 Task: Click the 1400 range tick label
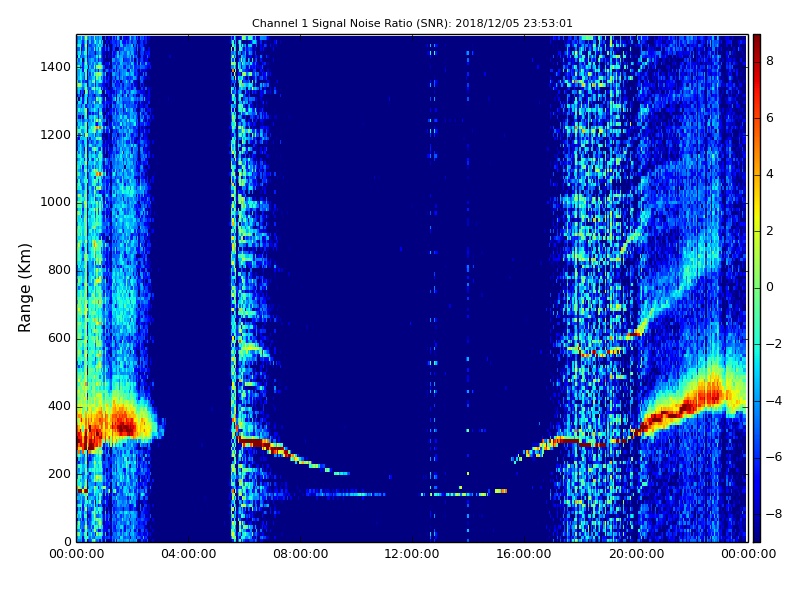[x=56, y=67]
